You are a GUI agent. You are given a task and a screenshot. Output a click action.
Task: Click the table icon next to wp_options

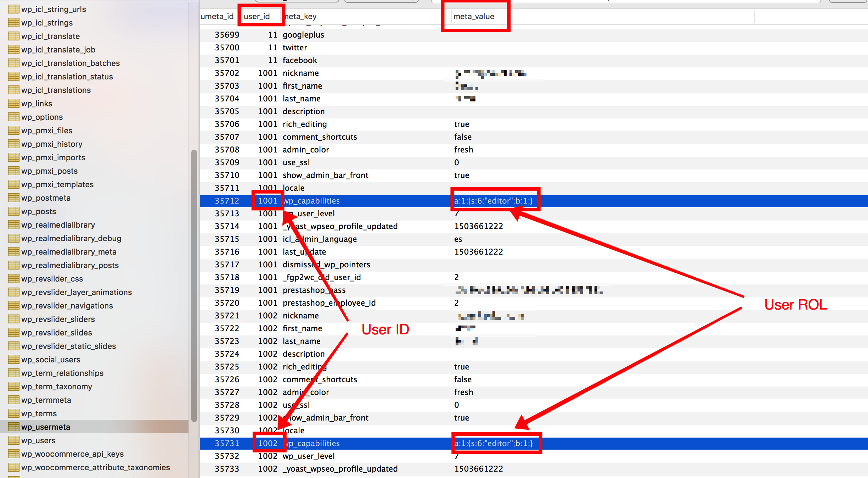[x=13, y=117]
